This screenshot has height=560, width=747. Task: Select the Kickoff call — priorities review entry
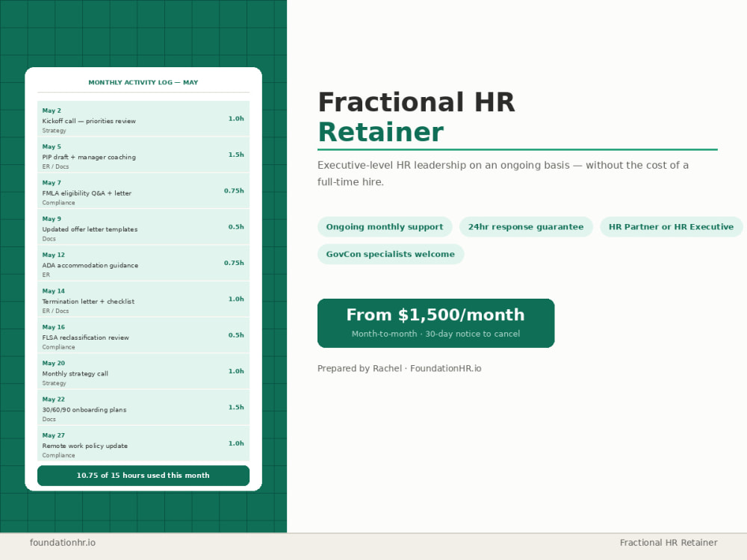click(143, 119)
